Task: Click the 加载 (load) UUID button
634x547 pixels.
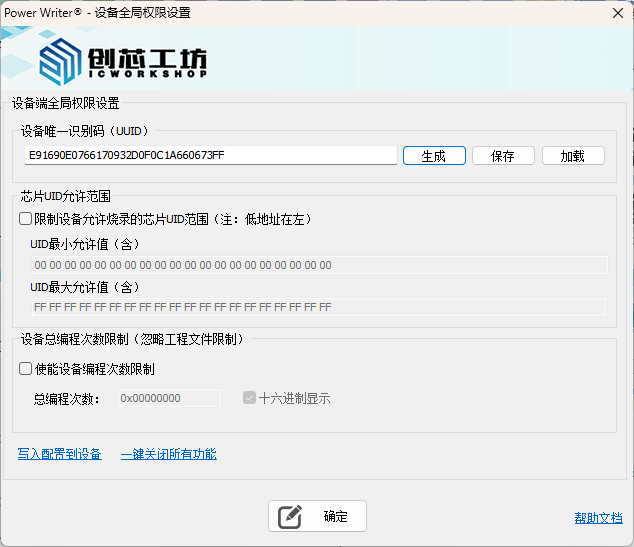Action: pos(573,156)
